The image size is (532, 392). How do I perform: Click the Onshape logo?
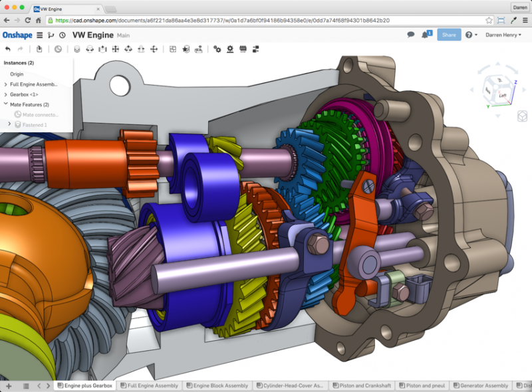(17, 35)
